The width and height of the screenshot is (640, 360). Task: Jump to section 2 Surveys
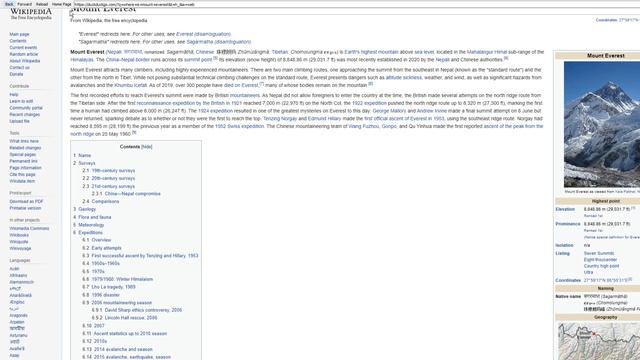pos(84,163)
